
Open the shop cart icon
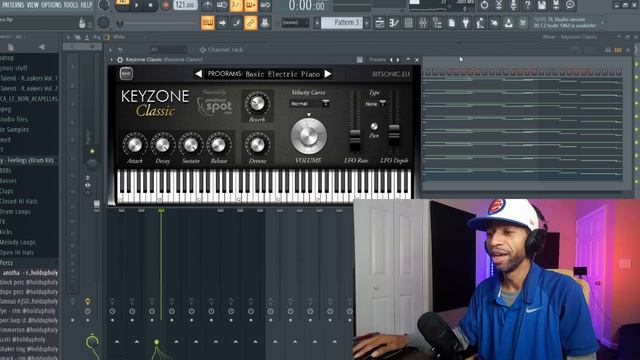coord(523,23)
